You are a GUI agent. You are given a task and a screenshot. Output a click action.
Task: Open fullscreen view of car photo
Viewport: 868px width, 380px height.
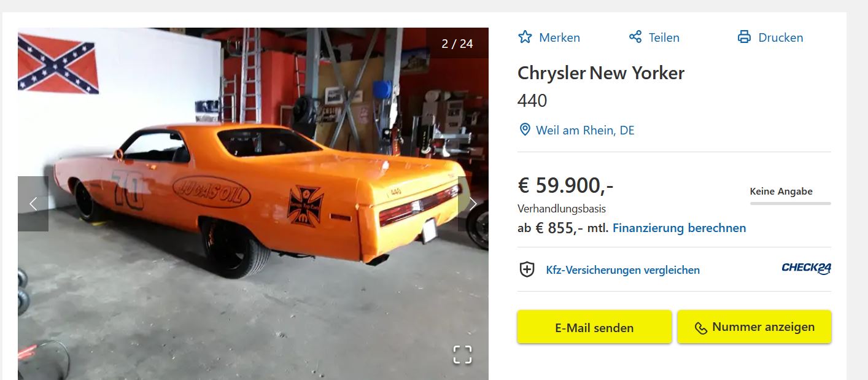[462, 354]
